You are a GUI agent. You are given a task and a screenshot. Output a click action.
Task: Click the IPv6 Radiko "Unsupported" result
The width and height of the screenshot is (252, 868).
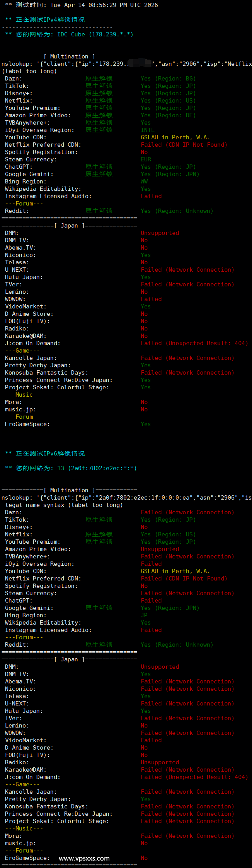[160, 762]
